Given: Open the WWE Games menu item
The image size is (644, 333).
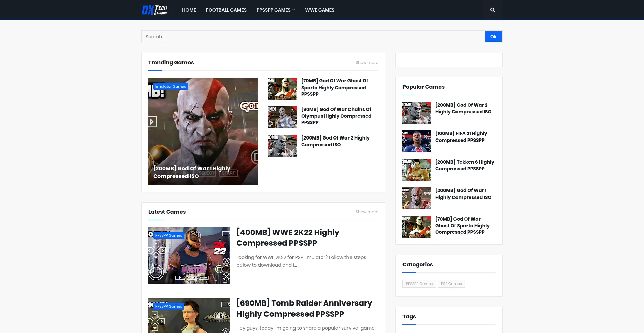Looking at the screenshot, I should [320, 10].
